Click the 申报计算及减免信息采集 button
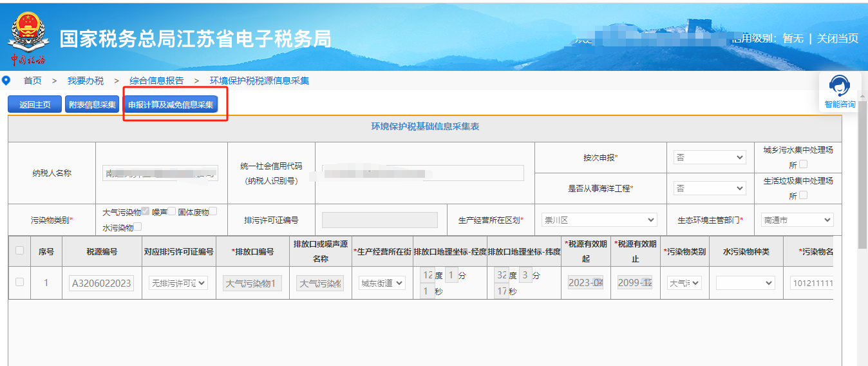 171,104
